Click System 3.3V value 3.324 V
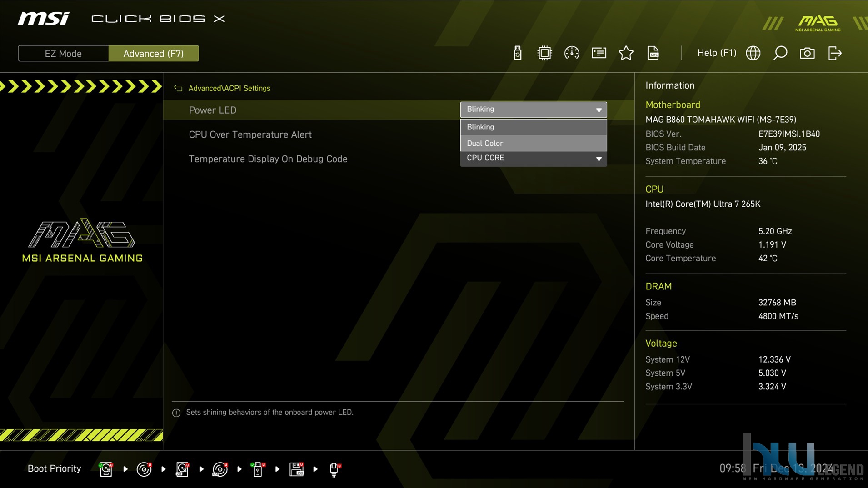Viewport: 868px width, 488px height. [x=772, y=387]
